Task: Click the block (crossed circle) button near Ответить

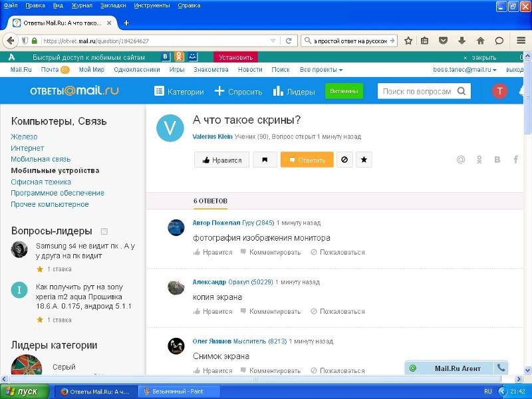Action: [344, 160]
